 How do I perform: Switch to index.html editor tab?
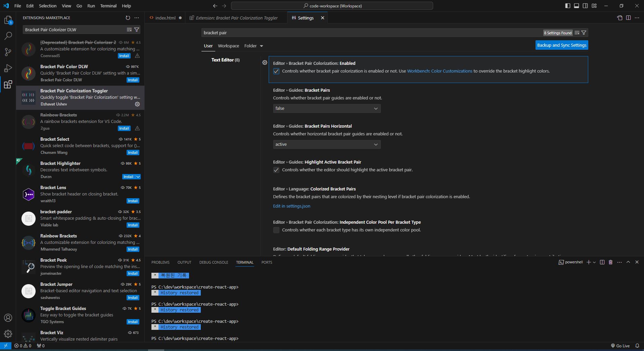(x=166, y=18)
